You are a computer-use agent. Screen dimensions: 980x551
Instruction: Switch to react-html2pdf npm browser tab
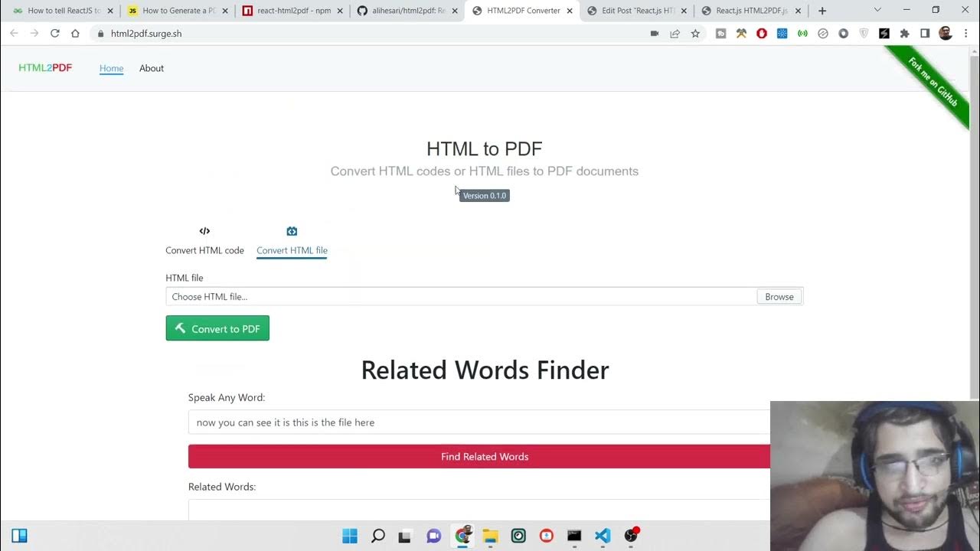(x=292, y=11)
